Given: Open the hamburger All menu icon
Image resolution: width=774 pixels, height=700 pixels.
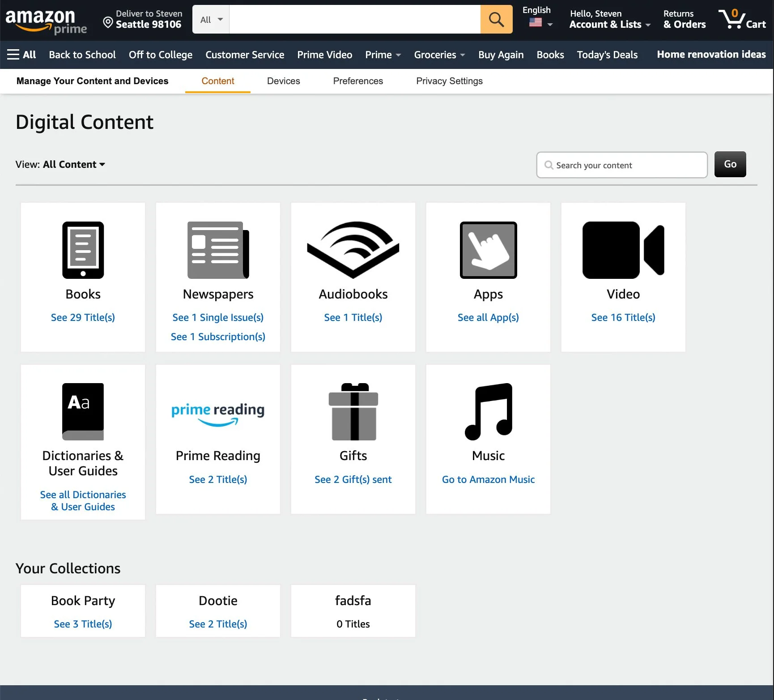Looking at the screenshot, I should tap(13, 55).
